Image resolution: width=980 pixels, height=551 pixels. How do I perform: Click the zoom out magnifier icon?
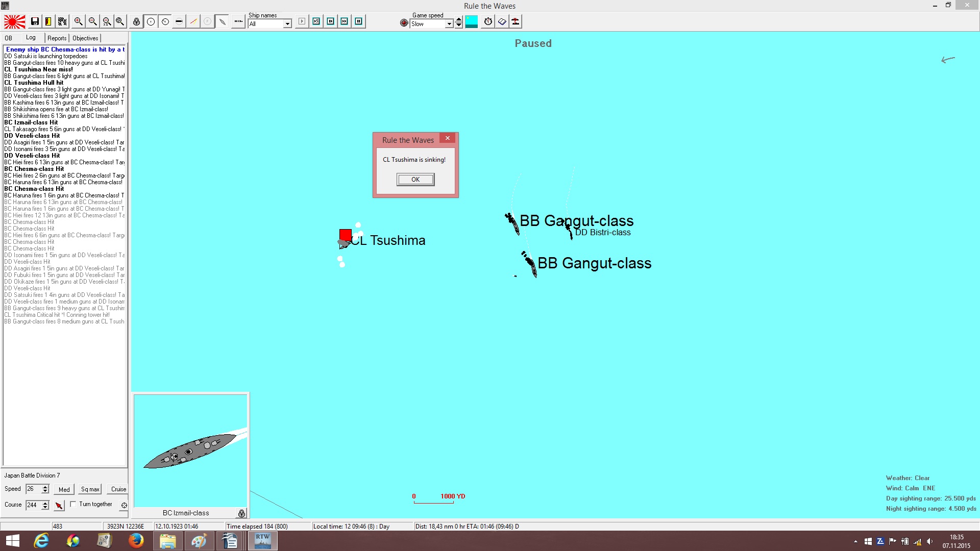click(92, 21)
